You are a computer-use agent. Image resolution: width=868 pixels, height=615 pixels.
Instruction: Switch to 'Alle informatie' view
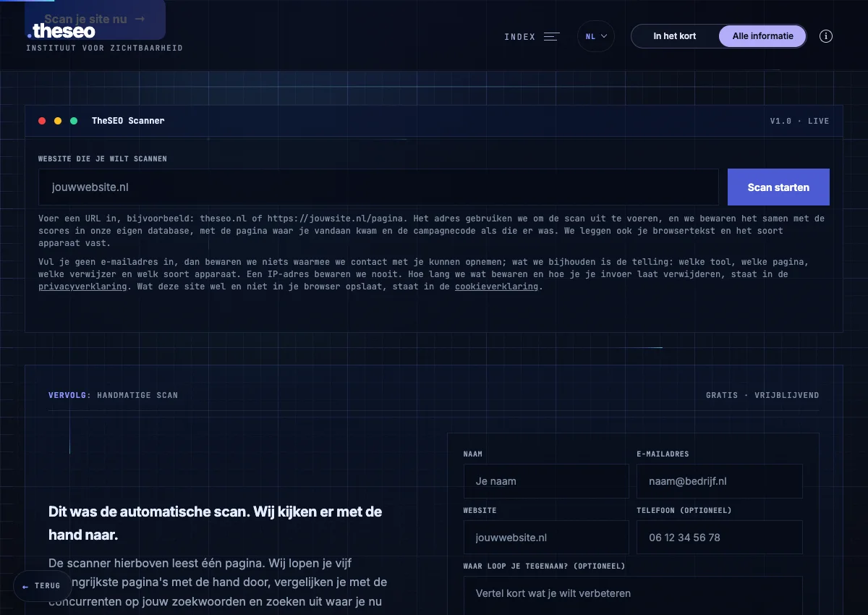(762, 36)
